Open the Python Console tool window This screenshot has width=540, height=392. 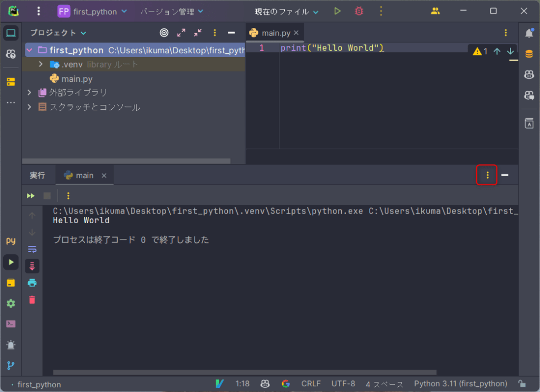tap(11, 241)
